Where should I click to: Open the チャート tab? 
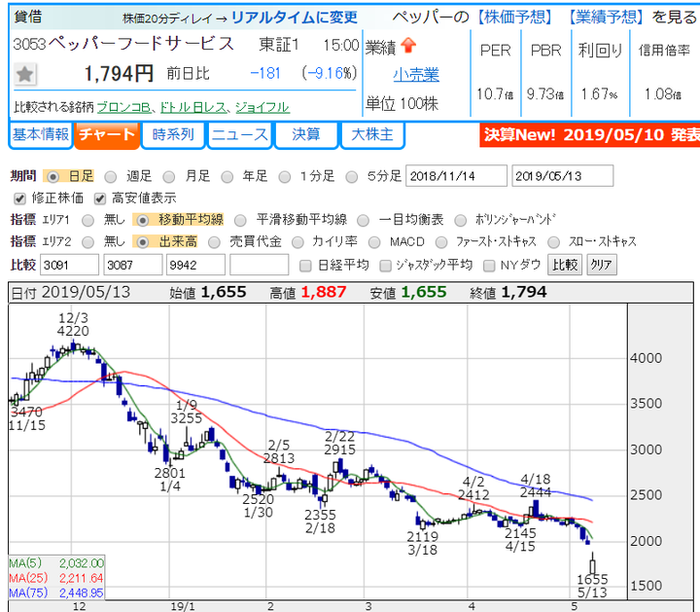point(107,134)
